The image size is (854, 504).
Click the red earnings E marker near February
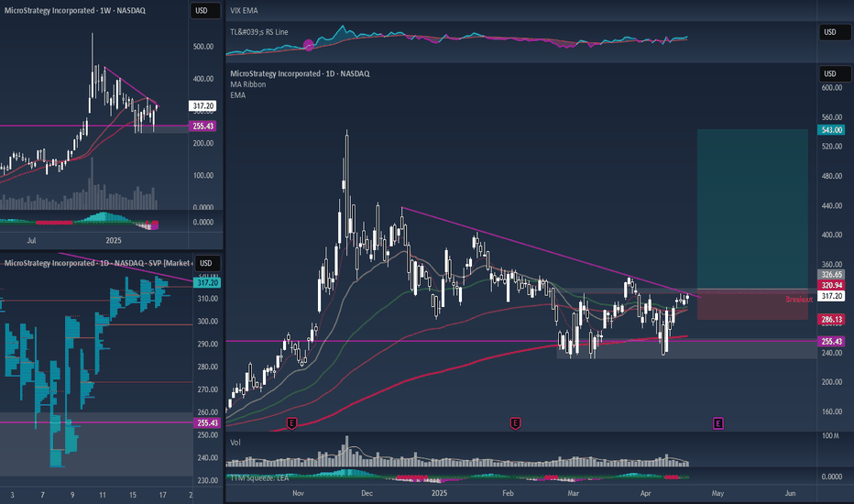point(515,423)
